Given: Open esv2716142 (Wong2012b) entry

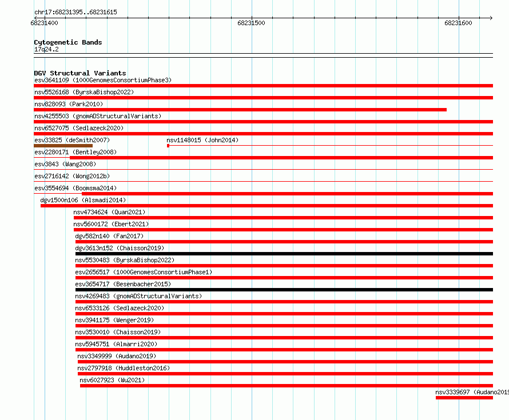Looking at the screenshot, I should (72, 176).
